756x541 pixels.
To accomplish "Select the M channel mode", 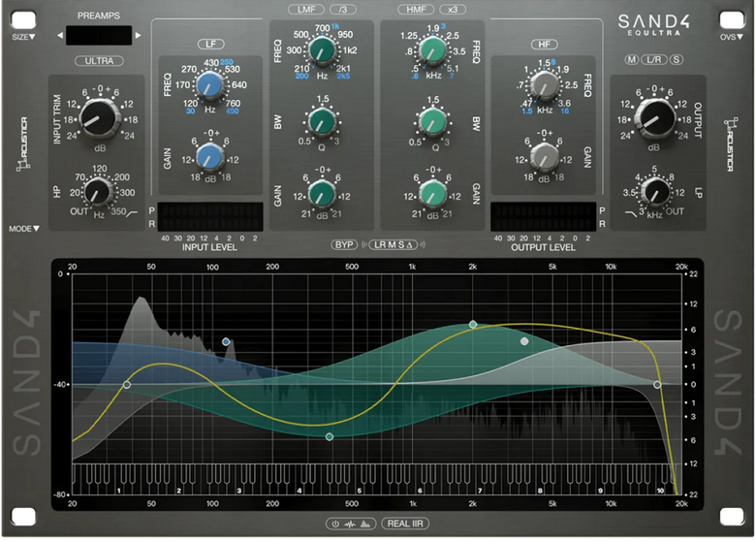I will point(632,60).
